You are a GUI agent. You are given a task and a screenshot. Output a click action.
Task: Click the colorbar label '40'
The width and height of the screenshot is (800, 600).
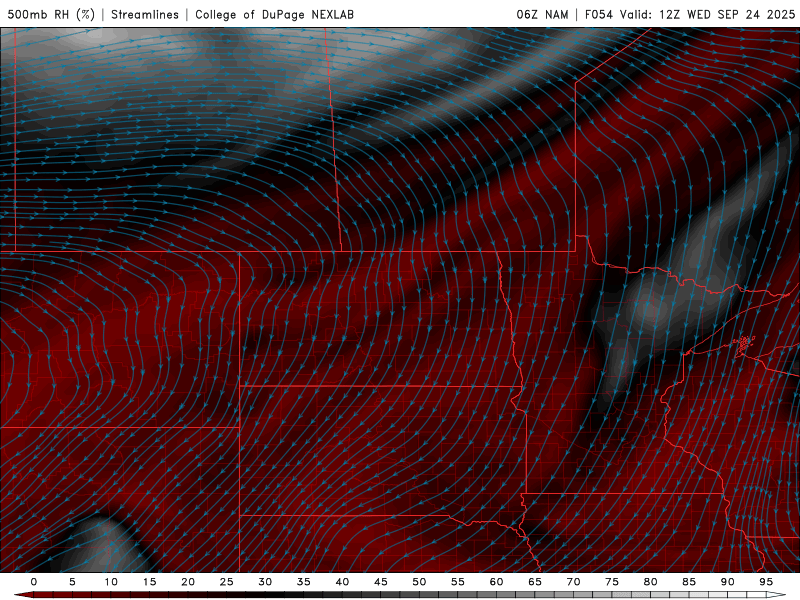342,582
